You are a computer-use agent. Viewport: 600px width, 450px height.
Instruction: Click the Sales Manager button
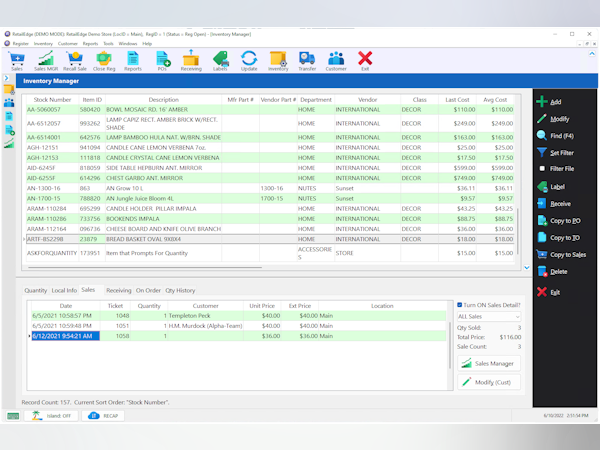coord(487,365)
